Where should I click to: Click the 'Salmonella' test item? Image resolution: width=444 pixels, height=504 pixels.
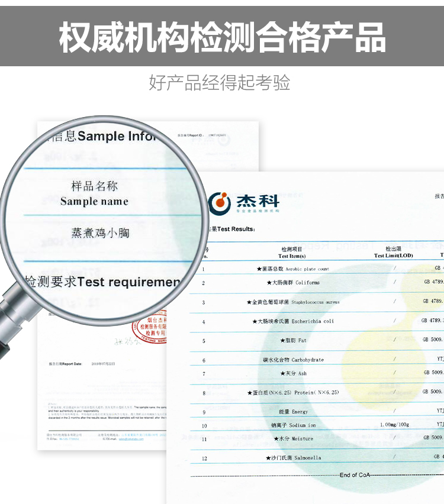click(x=293, y=458)
